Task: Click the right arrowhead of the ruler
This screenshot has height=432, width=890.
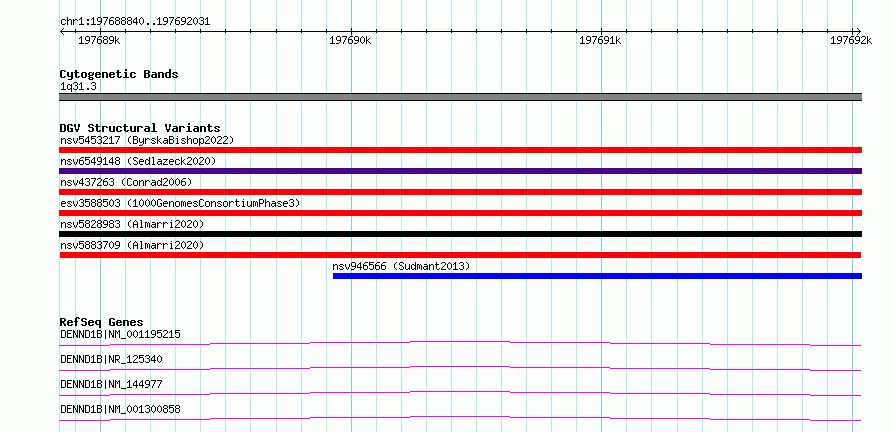Action: click(x=858, y=31)
